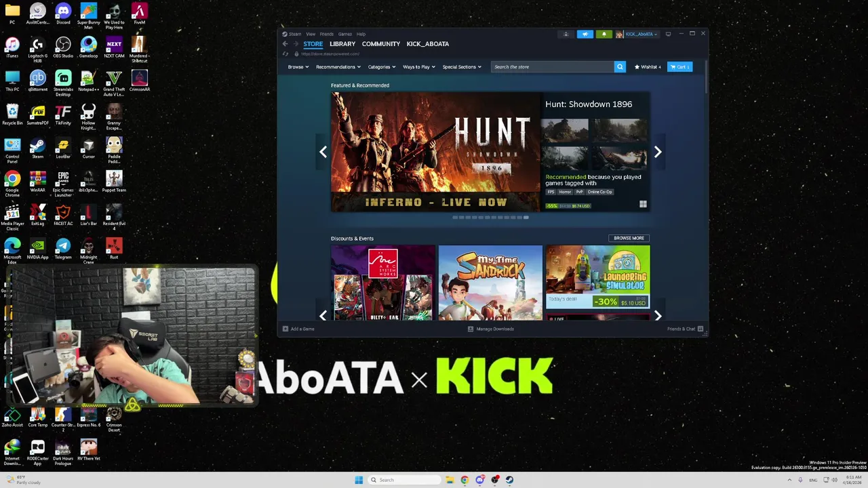Viewport: 868px width, 488px height.
Task: Launch Counter-Strike 2 desktop shortcut
Action: click(x=63, y=419)
